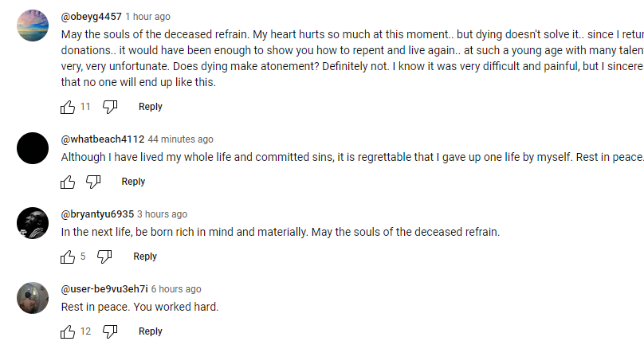
Task: Reply to @whatbeach4112's comment
Action: [x=133, y=182]
